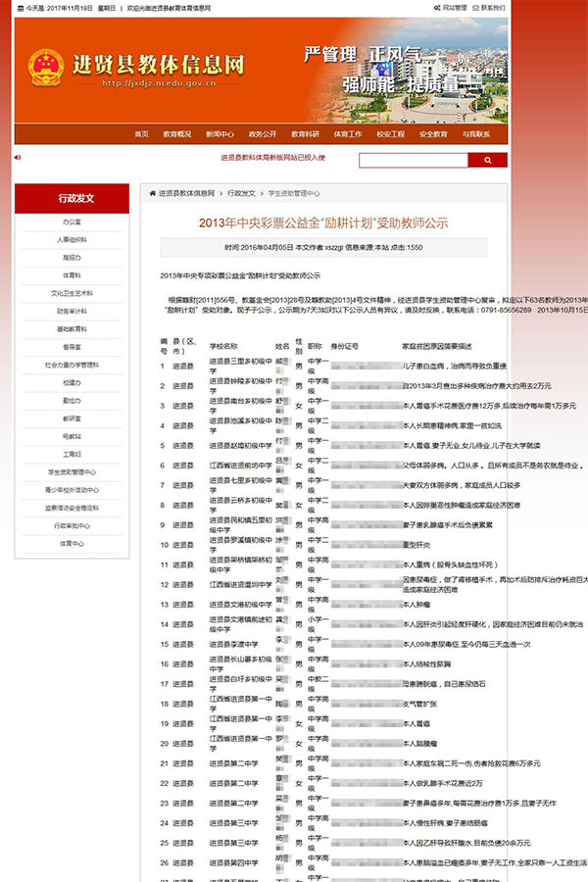
Task: Select 电教站 in the sidebar
Action: point(72,436)
